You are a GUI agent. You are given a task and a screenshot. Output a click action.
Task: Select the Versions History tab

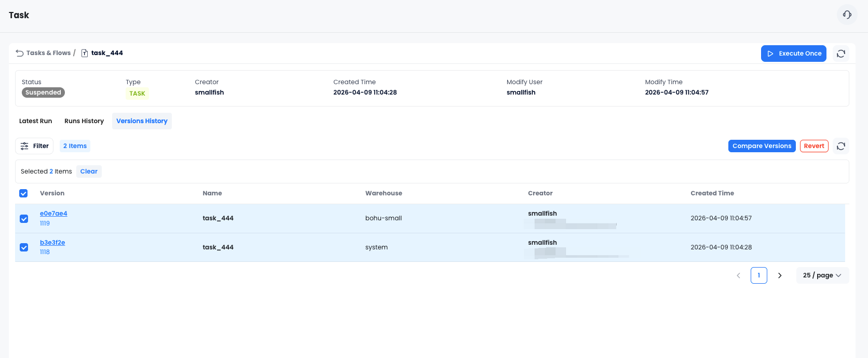[142, 121]
